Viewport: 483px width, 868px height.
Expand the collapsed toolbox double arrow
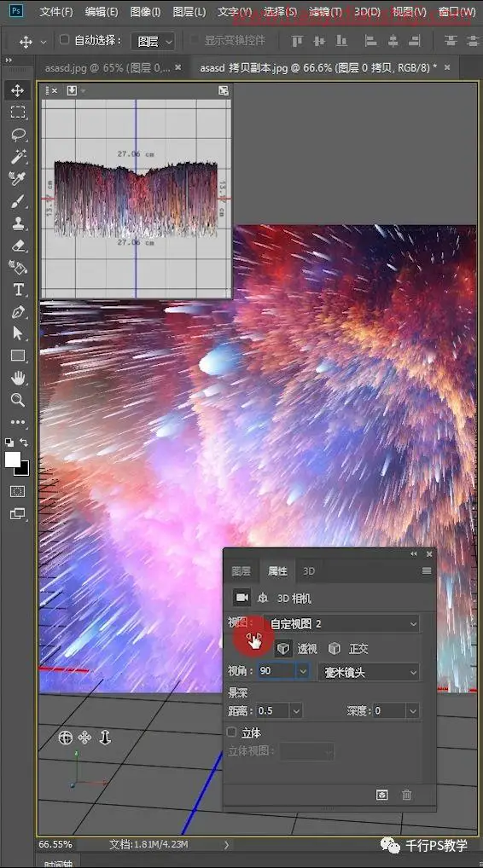click(9, 61)
